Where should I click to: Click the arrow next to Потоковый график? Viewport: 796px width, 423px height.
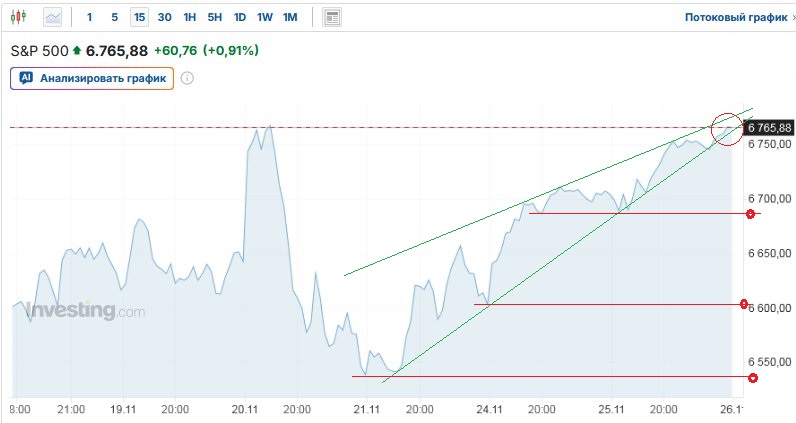tap(782, 17)
